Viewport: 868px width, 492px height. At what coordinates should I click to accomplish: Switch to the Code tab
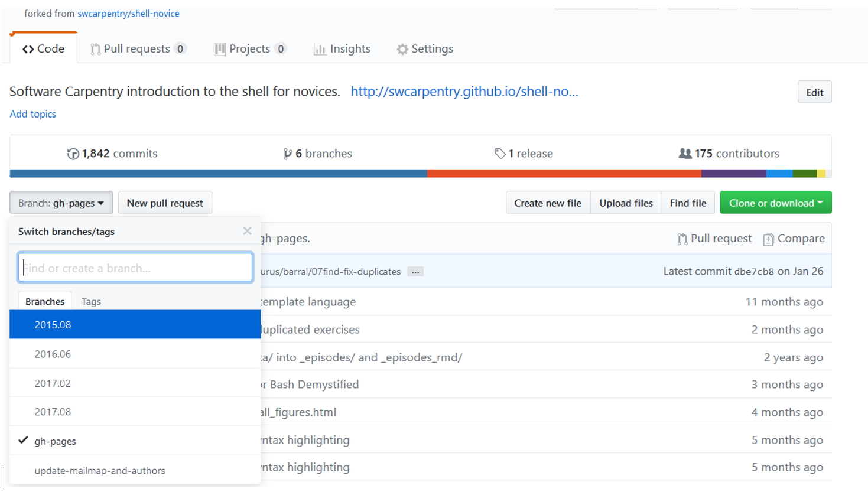43,49
